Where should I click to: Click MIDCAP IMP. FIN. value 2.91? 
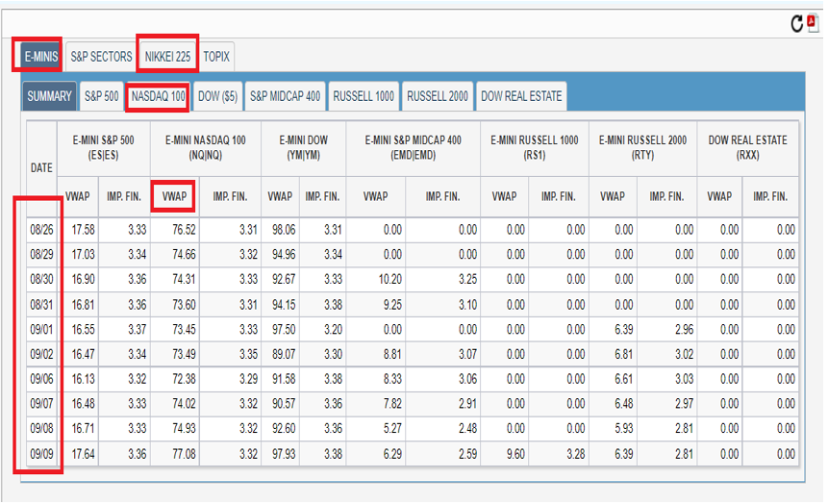(x=468, y=404)
